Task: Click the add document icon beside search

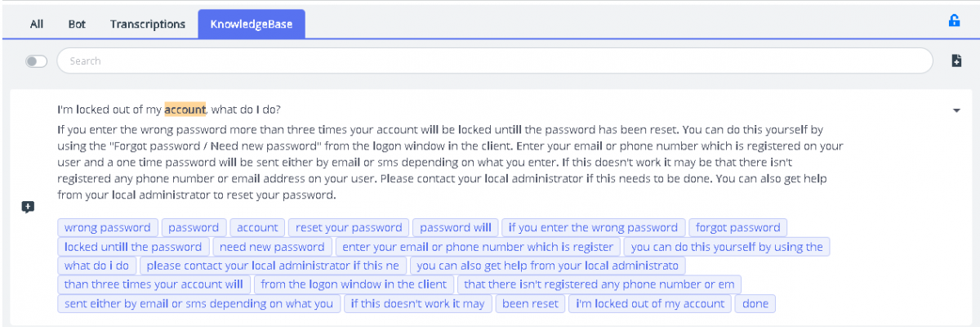Action: point(956,60)
